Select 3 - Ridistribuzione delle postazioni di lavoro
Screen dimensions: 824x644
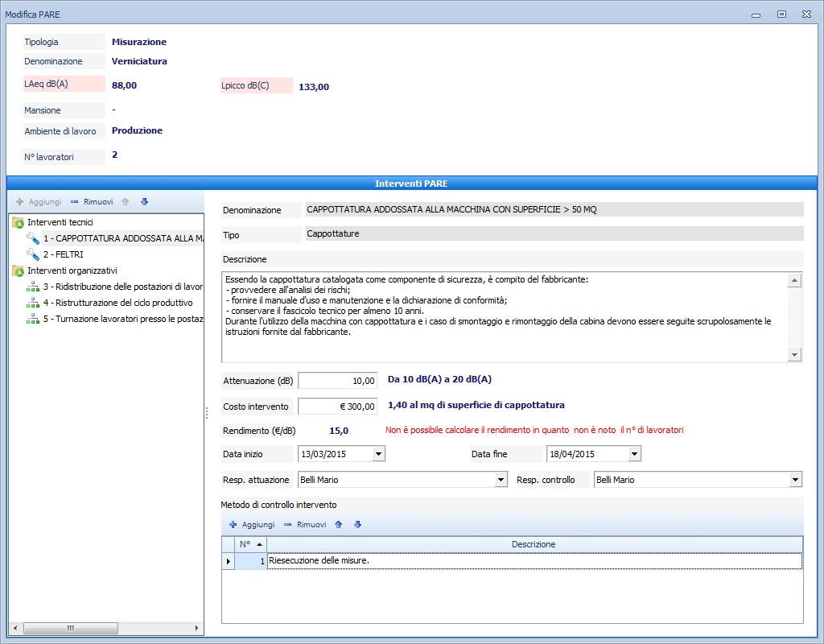[x=123, y=287]
